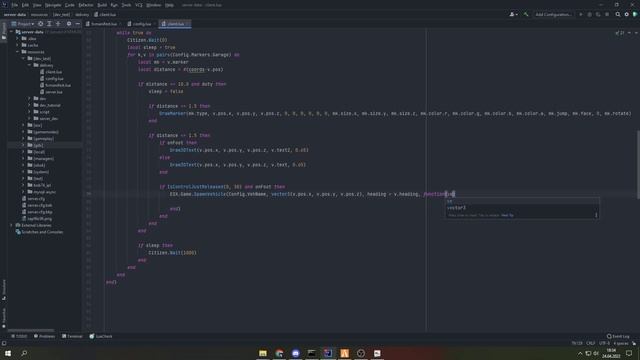The image size is (640, 360).
Task: Click the 'server-data' breadcrumb
Action: click(x=15, y=14)
